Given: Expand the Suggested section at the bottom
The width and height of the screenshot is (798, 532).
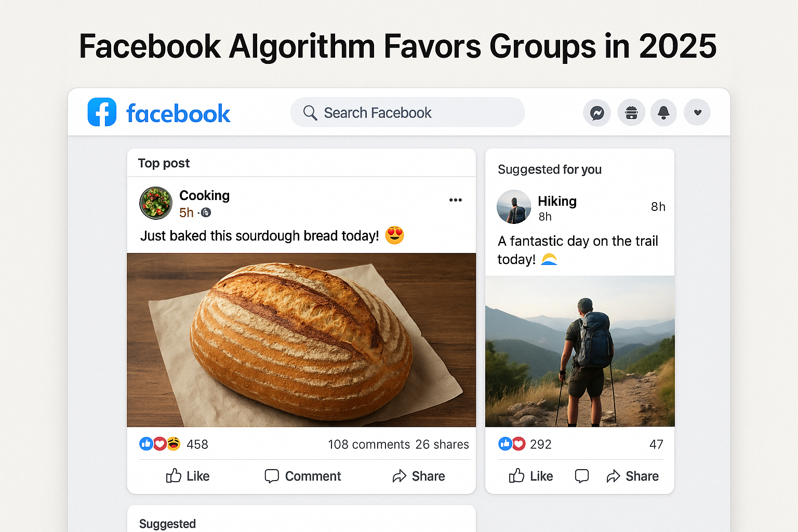Looking at the screenshot, I should click(167, 523).
